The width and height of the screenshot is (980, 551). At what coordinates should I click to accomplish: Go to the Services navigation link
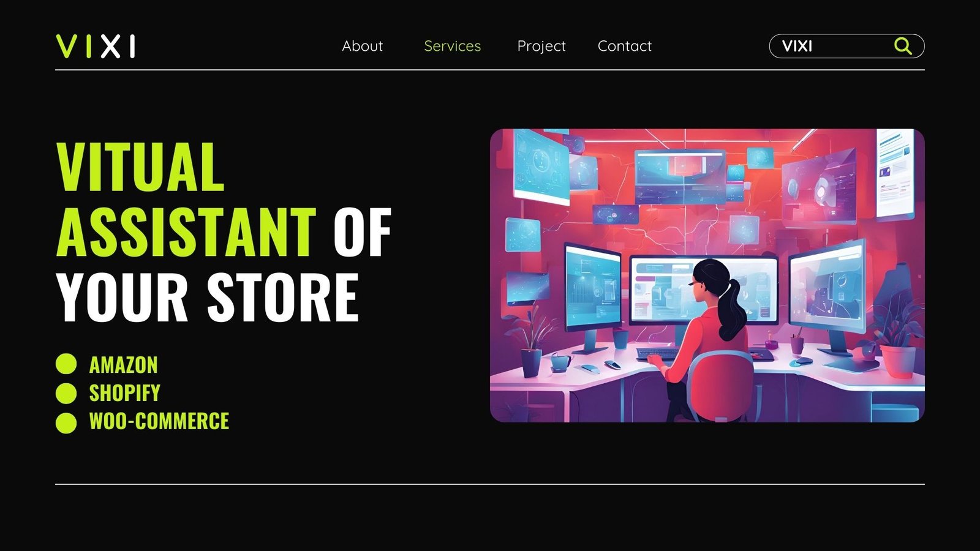(452, 46)
